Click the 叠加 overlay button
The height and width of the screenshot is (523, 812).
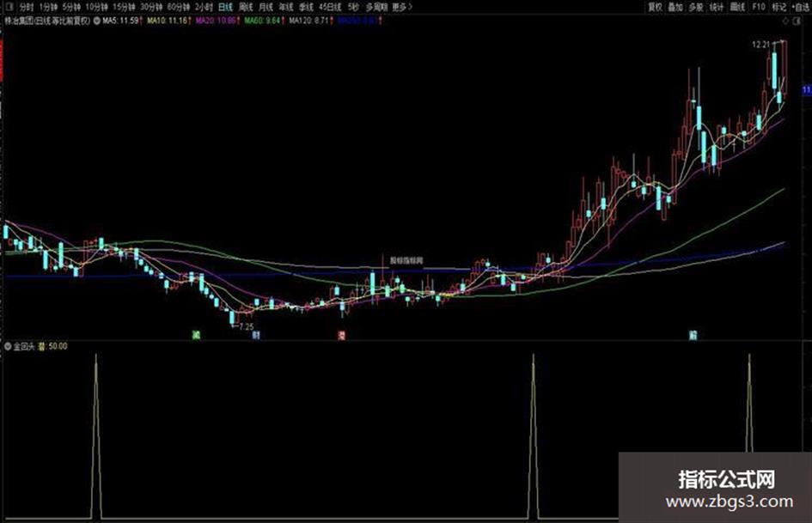[x=675, y=7]
